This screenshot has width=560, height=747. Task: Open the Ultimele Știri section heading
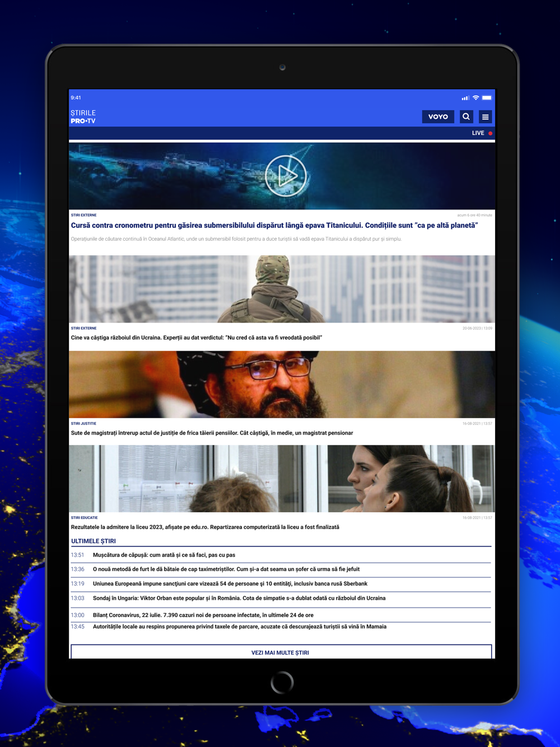pyautogui.click(x=94, y=541)
